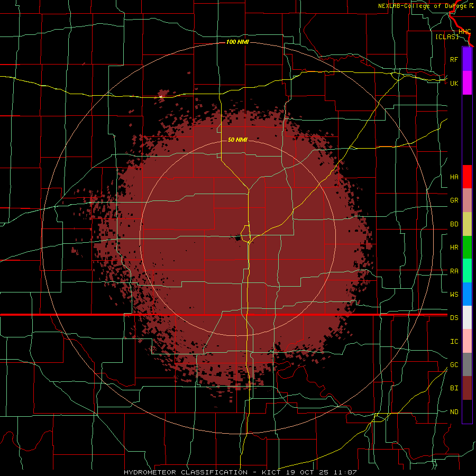Click the GC legend label
This screenshot has height=476, width=476.
click(454, 365)
